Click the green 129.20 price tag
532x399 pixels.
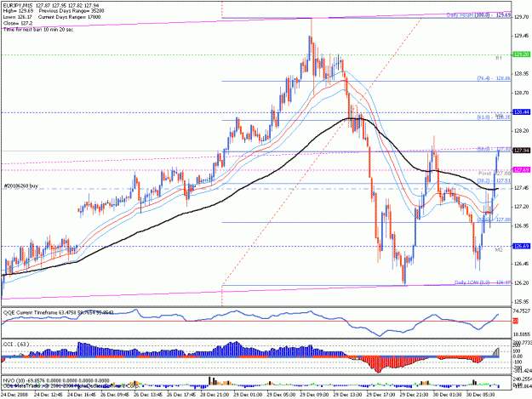coord(522,54)
